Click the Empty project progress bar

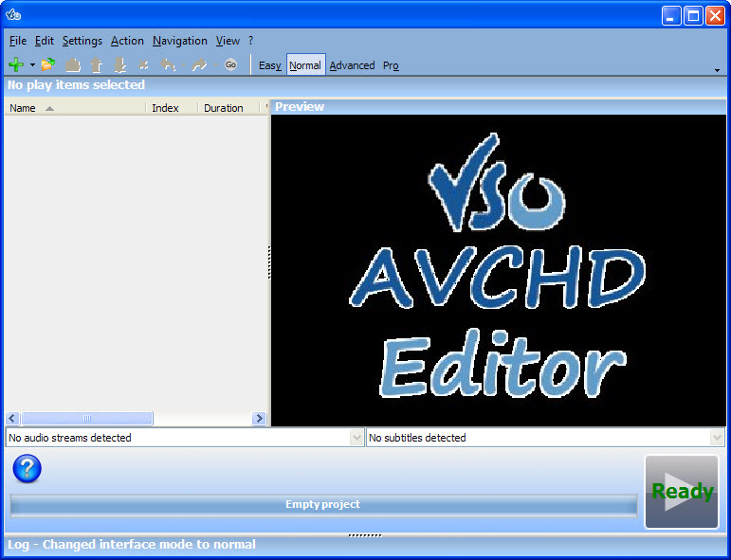coord(323,505)
